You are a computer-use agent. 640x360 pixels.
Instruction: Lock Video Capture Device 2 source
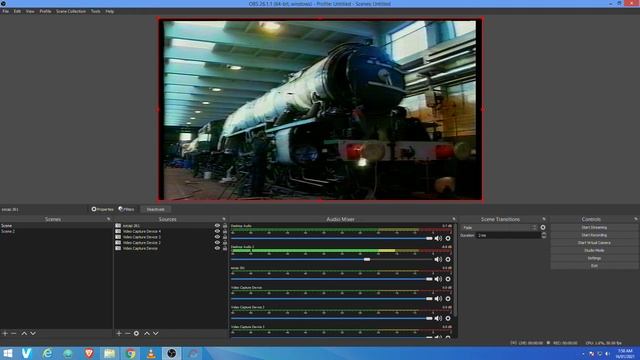(225, 242)
